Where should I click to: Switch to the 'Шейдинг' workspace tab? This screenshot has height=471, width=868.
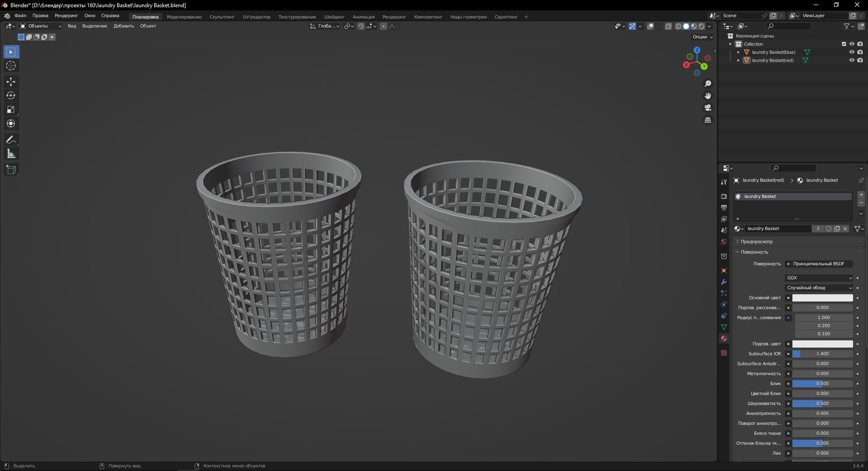[x=334, y=17]
